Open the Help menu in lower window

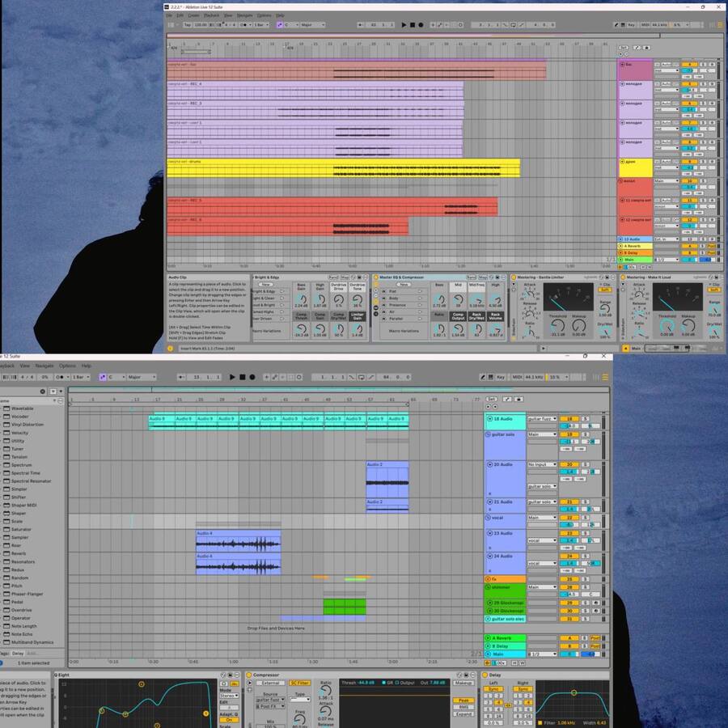click(x=87, y=366)
